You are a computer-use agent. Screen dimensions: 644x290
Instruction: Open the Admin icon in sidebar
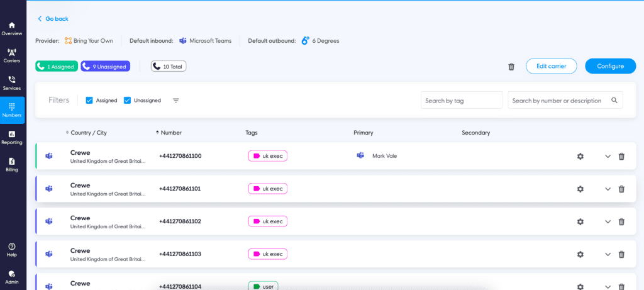tap(12, 277)
